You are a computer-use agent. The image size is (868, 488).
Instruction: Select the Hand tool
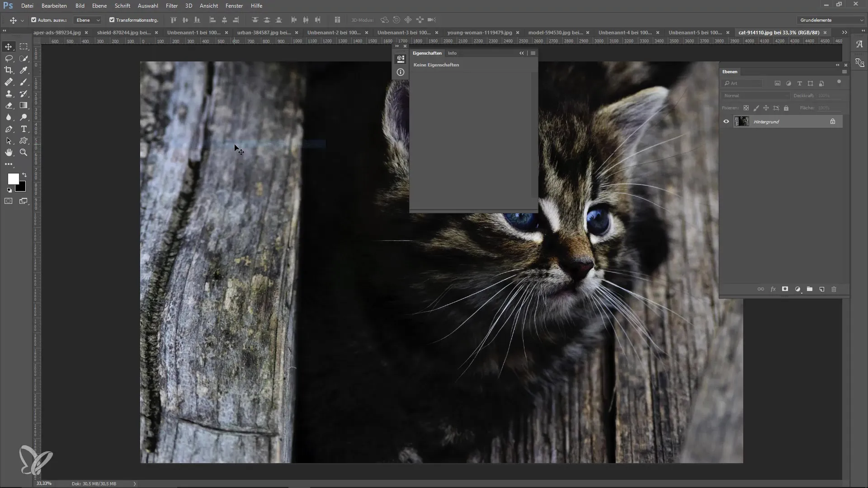point(9,152)
